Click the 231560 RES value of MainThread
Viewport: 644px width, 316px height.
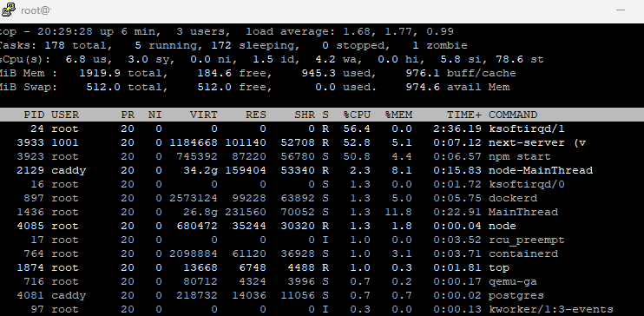[x=246, y=212]
